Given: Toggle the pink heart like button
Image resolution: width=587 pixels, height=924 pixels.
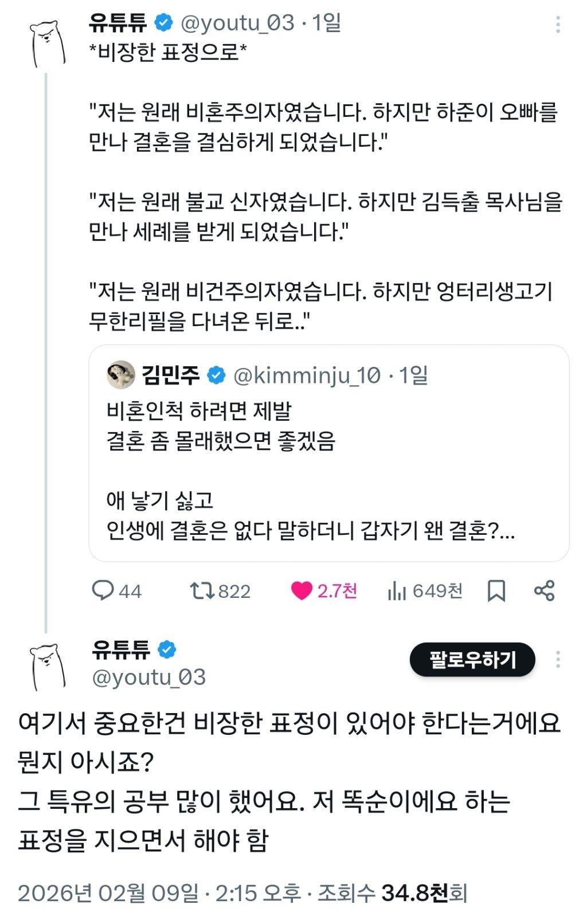Looking at the screenshot, I should tap(302, 590).
